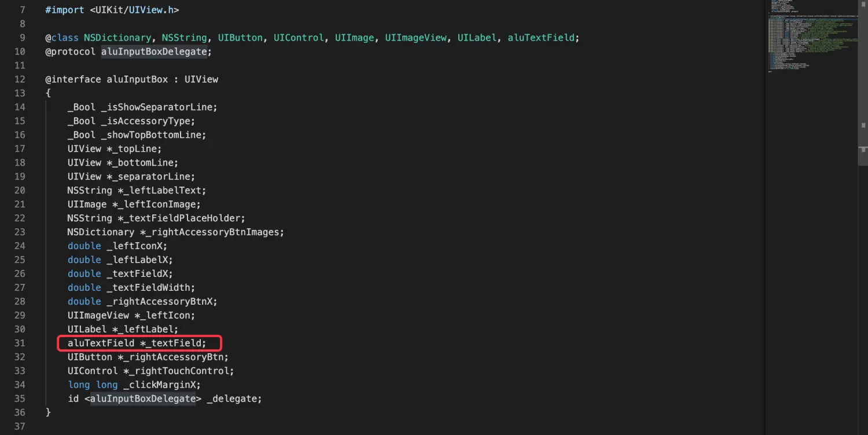Click the _textFieldWidth variable
The height and width of the screenshot is (435, 868).
[x=150, y=288]
